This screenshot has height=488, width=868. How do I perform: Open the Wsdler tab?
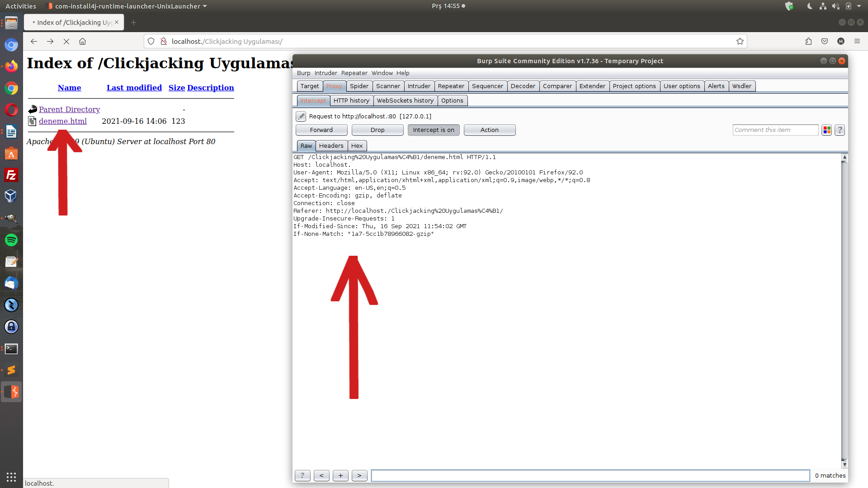point(742,86)
